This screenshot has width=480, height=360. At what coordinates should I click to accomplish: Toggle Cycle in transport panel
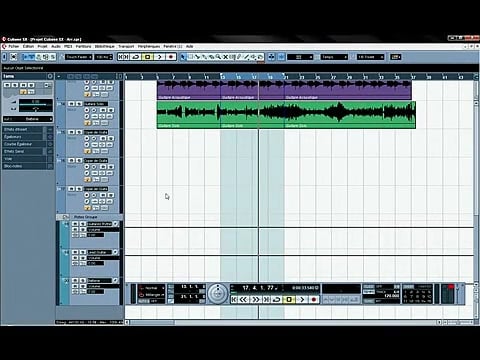(277, 300)
